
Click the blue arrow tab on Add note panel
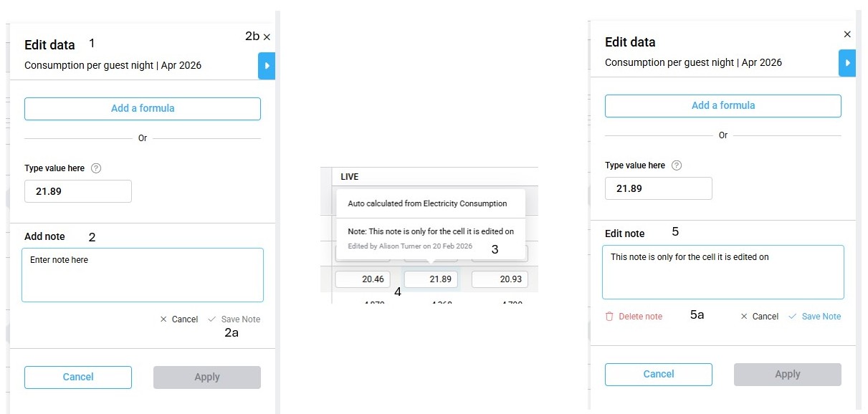267,66
